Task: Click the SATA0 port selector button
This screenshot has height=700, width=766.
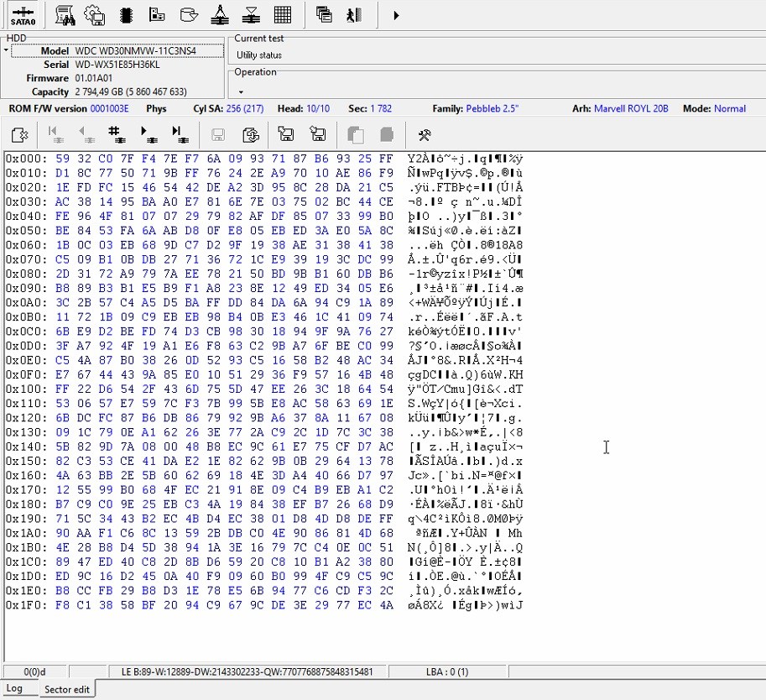Action: (x=23, y=14)
